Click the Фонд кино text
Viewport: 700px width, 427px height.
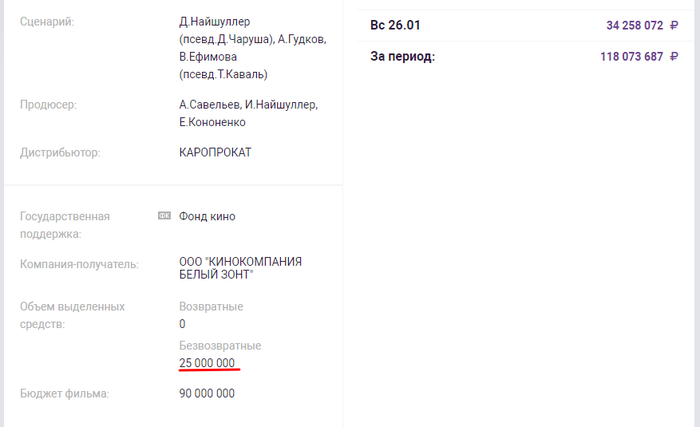point(207,216)
